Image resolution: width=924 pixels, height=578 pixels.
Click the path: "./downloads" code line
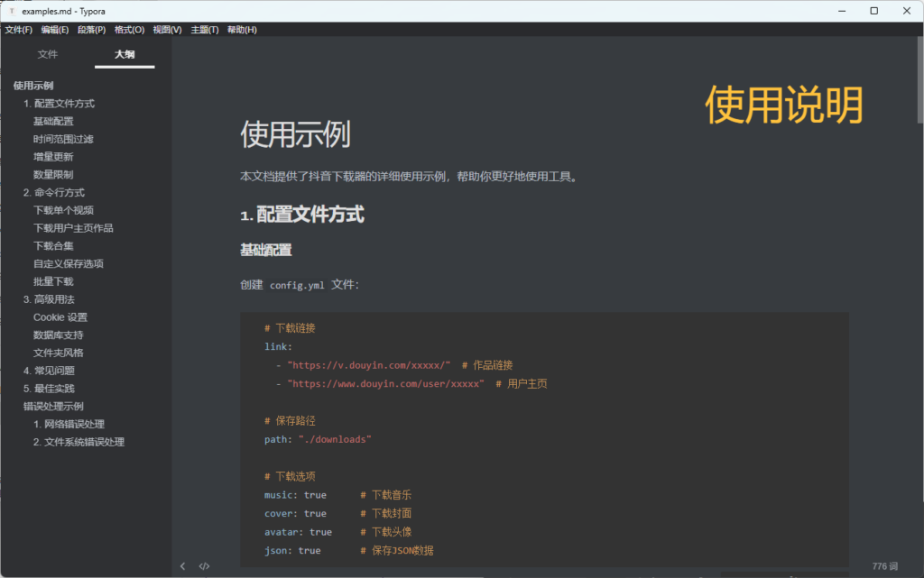coord(318,440)
